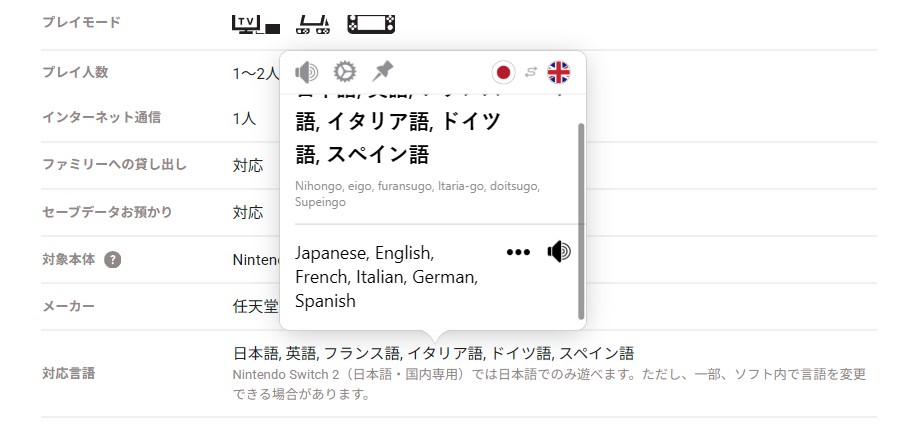Select the UK flag target language
899x426 pixels.
(x=558, y=72)
